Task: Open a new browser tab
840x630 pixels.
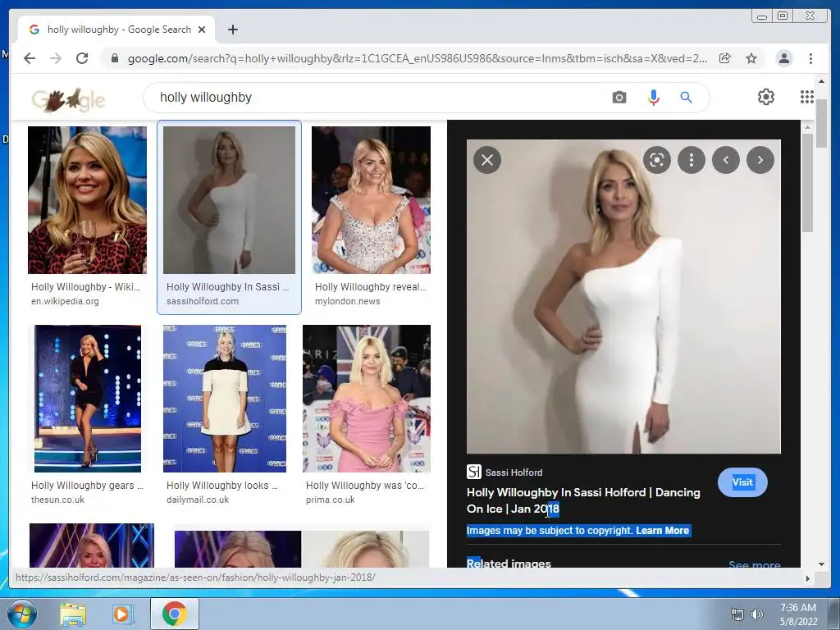Action: (232, 30)
